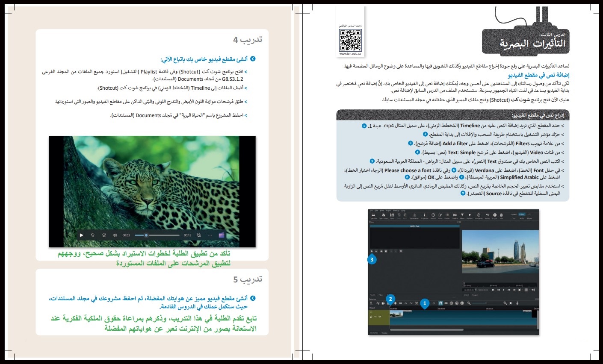
Task: Toggle Ripple Markers button in timeline
Action: pos(462,303)
